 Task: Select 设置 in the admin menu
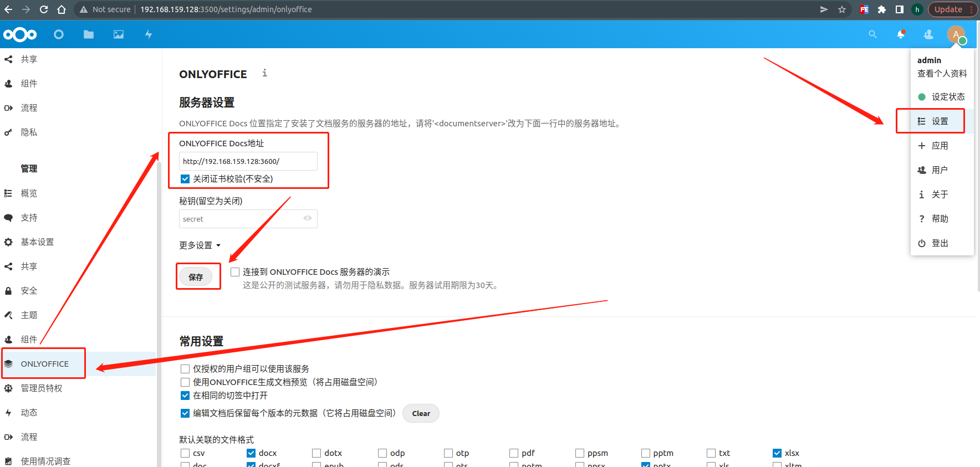[942, 121]
